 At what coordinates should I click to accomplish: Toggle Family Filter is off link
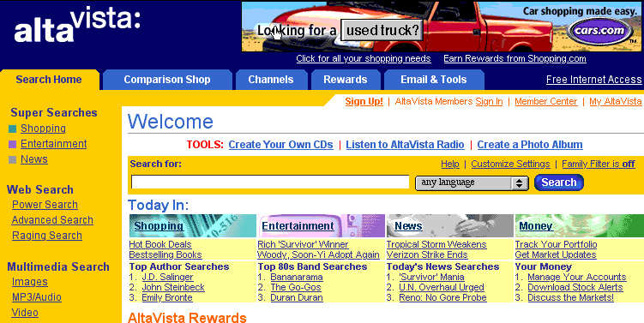[599, 164]
